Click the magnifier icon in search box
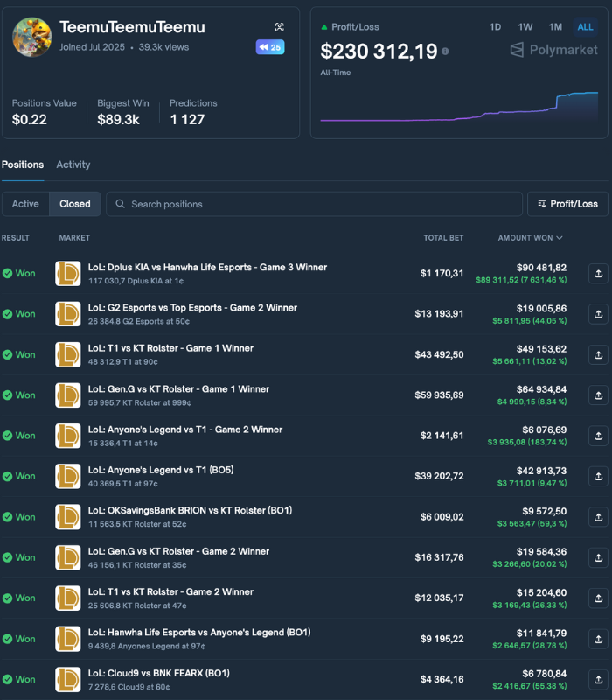612x700 pixels. [x=120, y=204]
